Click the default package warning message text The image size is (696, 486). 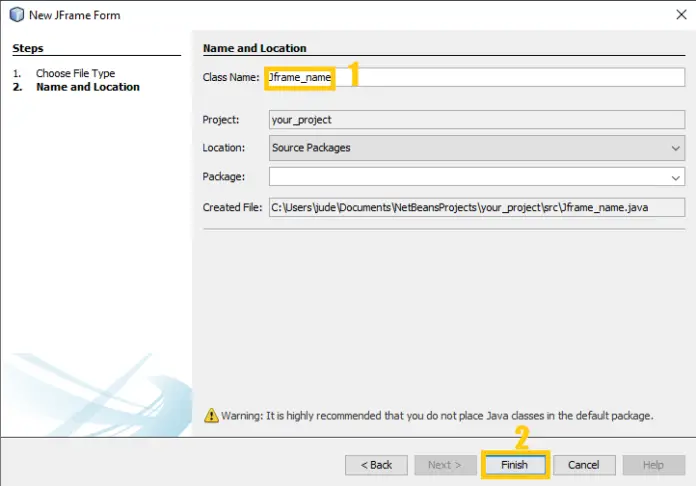click(x=438, y=415)
